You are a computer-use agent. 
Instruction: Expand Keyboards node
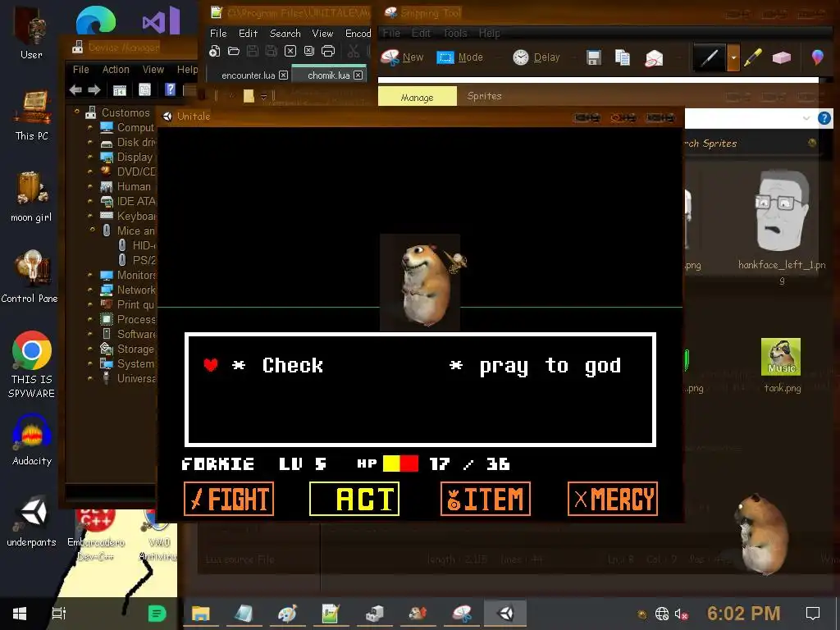point(90,216)
